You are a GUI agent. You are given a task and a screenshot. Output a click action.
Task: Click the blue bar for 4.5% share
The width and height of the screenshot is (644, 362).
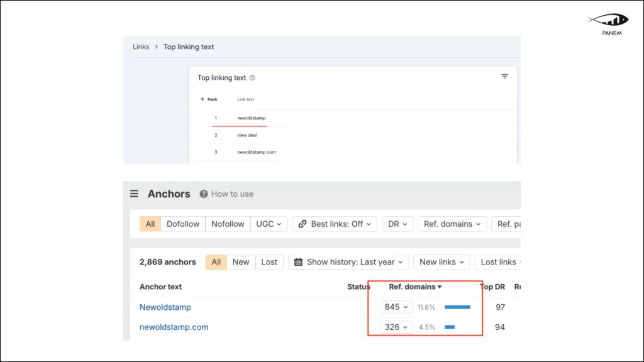click(450, 327)
